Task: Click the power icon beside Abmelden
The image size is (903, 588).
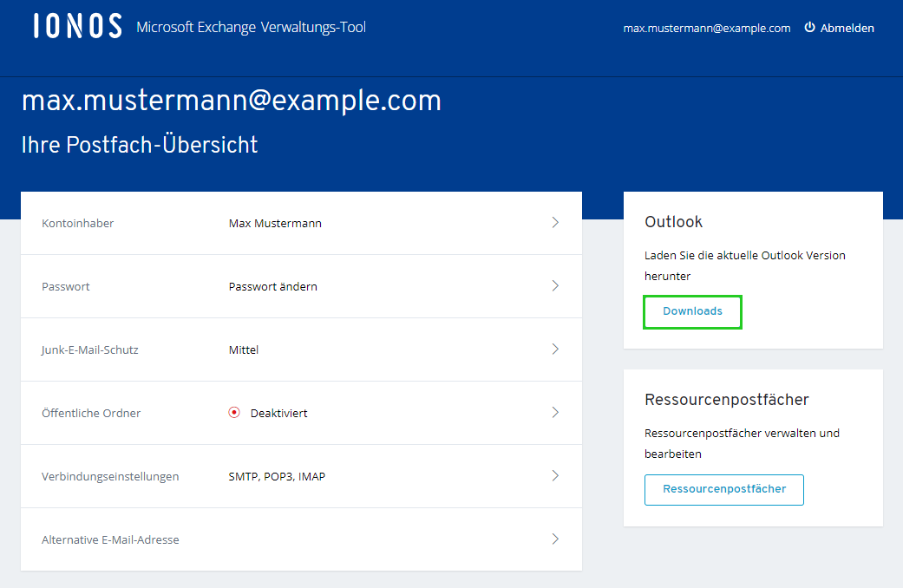Action: coord(808,27)
